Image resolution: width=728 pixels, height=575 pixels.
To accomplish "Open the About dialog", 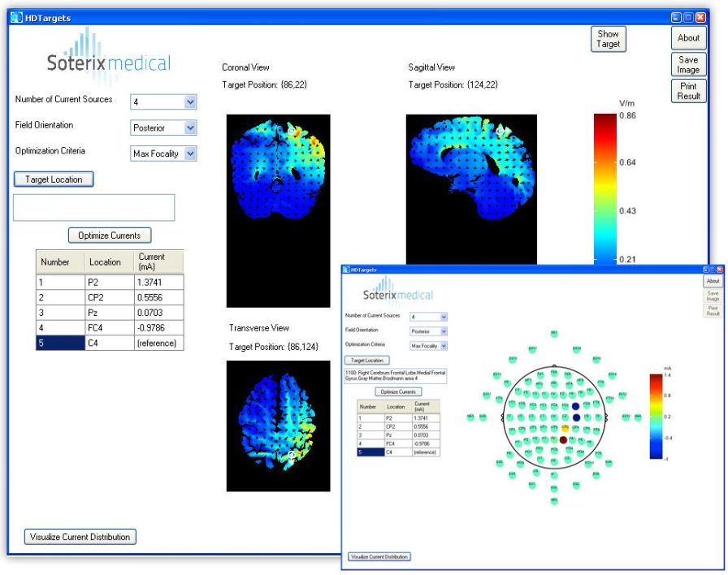I will 688,37.
